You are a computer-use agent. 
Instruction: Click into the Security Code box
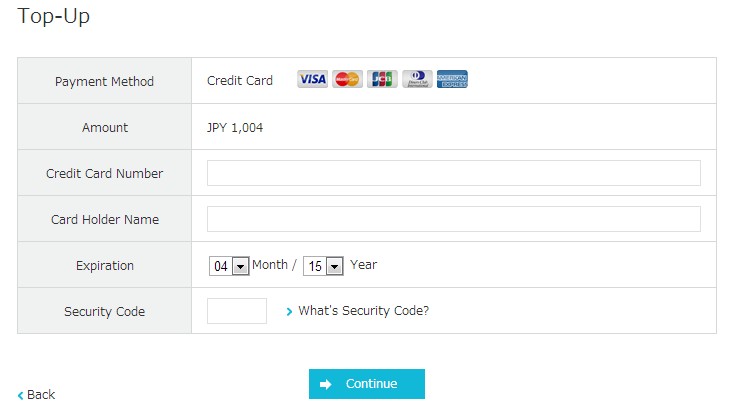(236, 311)
